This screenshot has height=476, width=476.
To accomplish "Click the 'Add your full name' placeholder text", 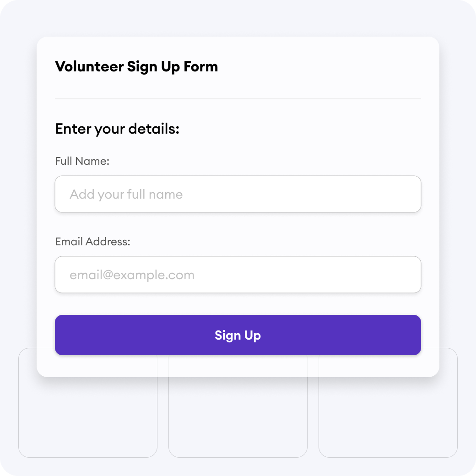I will pyautogui.click(x=126, y=194).
